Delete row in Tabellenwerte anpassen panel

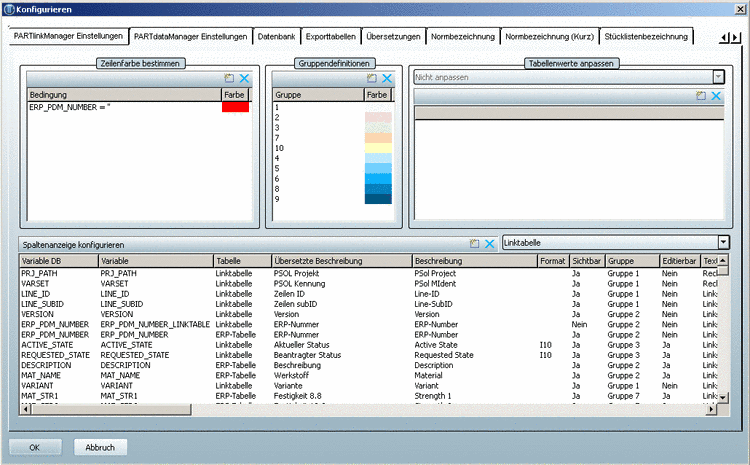pyautogui.click(x=717, y=96)
